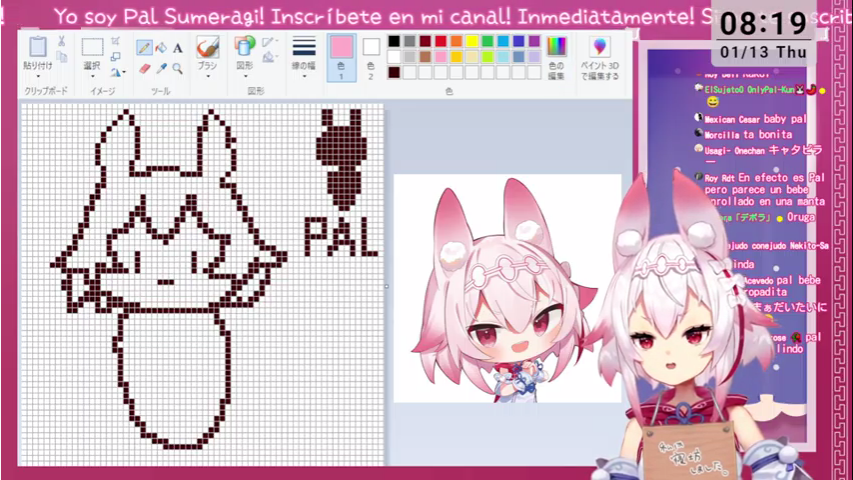
Task: Click the Brush (ブラシ) icon
Action: coord(207,47)
